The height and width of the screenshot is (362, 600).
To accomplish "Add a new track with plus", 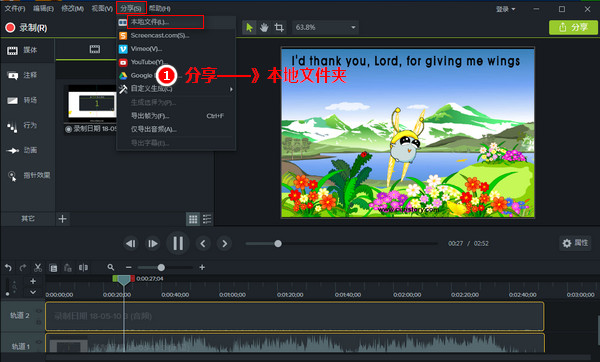I will pyautogui.click(x=33, y=281).
